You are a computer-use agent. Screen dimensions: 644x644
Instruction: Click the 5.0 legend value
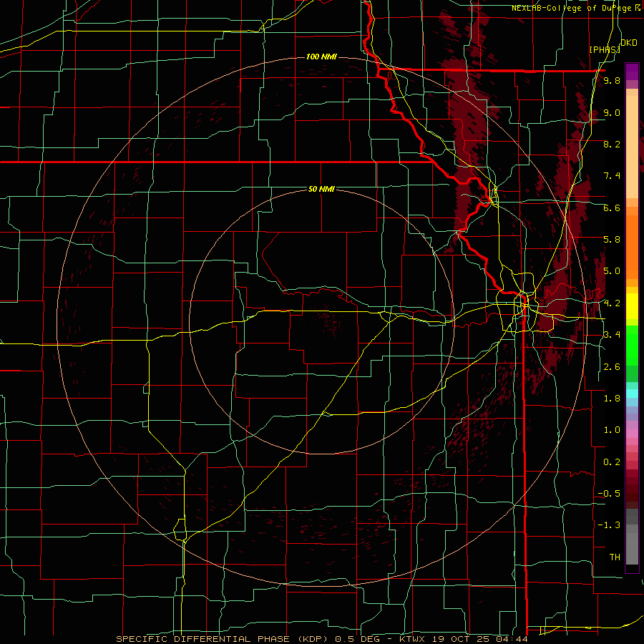(612, 271)
